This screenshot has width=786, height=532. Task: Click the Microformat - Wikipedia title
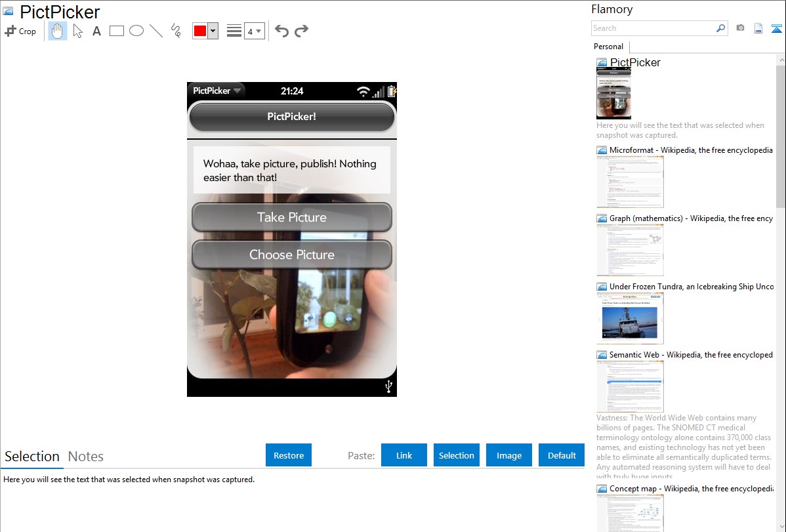pos(691,150)
